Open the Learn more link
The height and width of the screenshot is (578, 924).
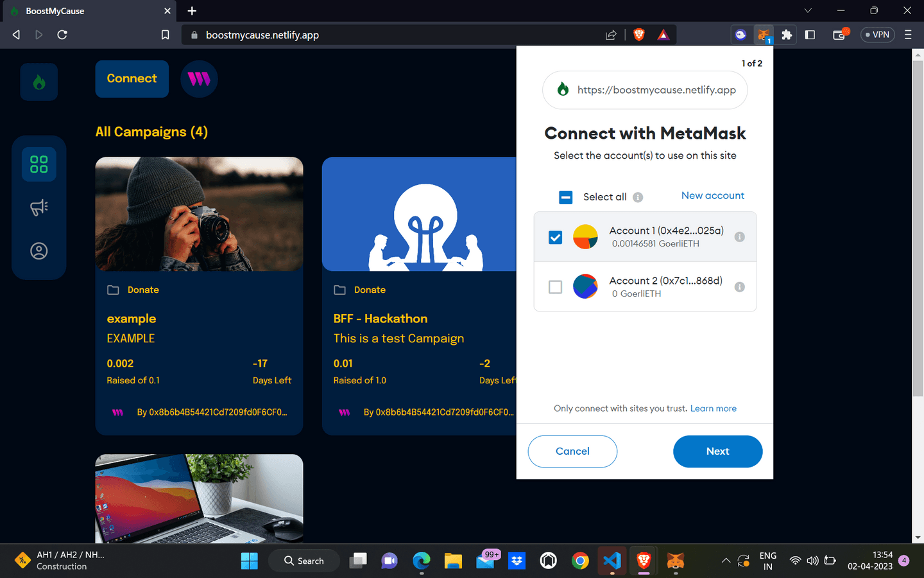pos(714,408)
